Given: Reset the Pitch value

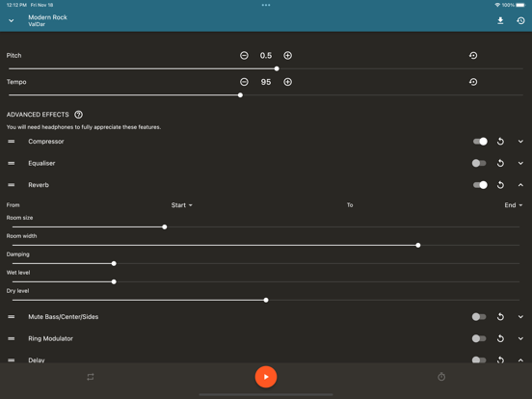Looking at the screenshot, I should pyautogui.click(x=473, y=55).
